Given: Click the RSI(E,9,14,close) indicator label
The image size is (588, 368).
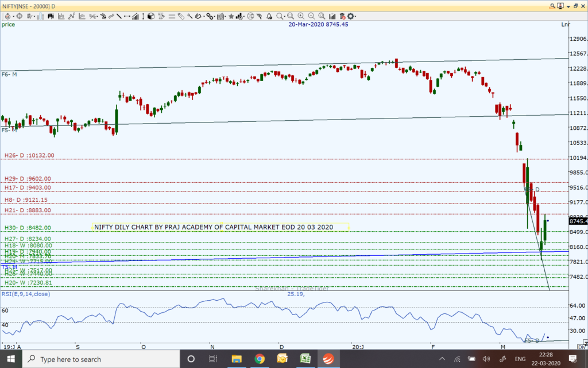Looking at the screenshot, I should (25, 294).
